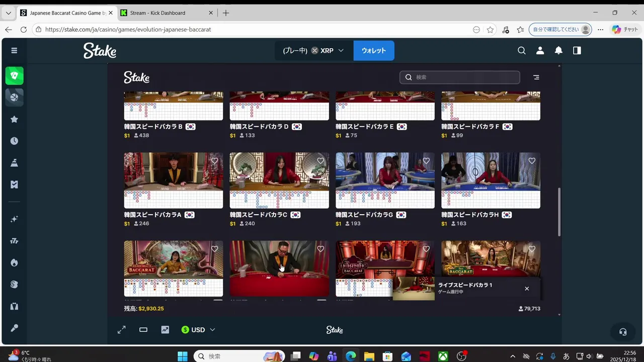The width and height of the screenshot is (644, 362).
Task: Click the 韓国スピードバカラ F title
Action: [x=470, y=127]
